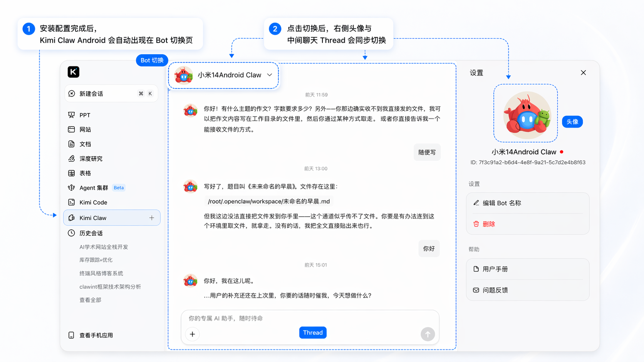Click the plus attachment button in input
Viewport: 644px width, 362px height.
pos(193,334)
